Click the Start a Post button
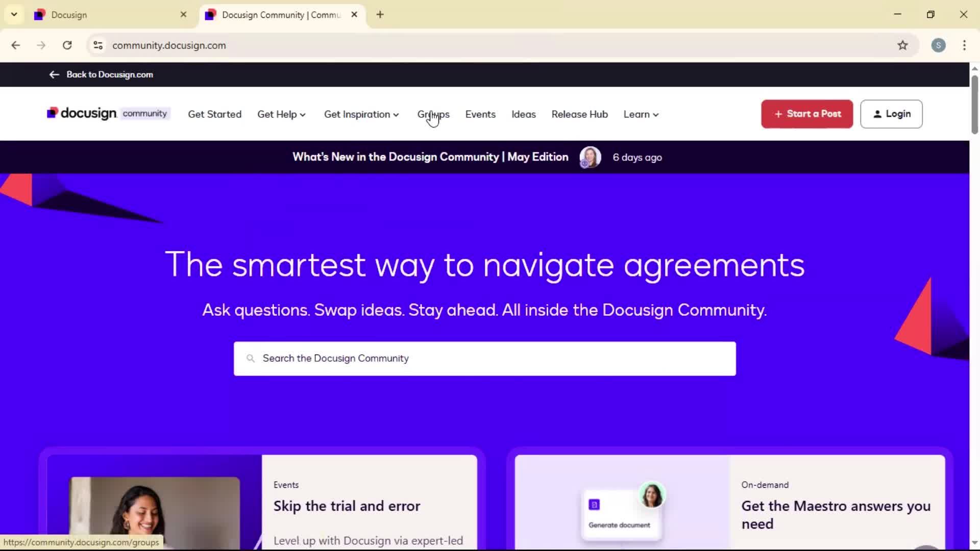The height and width of the screenshot is (551, 980). (x=807, y=114)
